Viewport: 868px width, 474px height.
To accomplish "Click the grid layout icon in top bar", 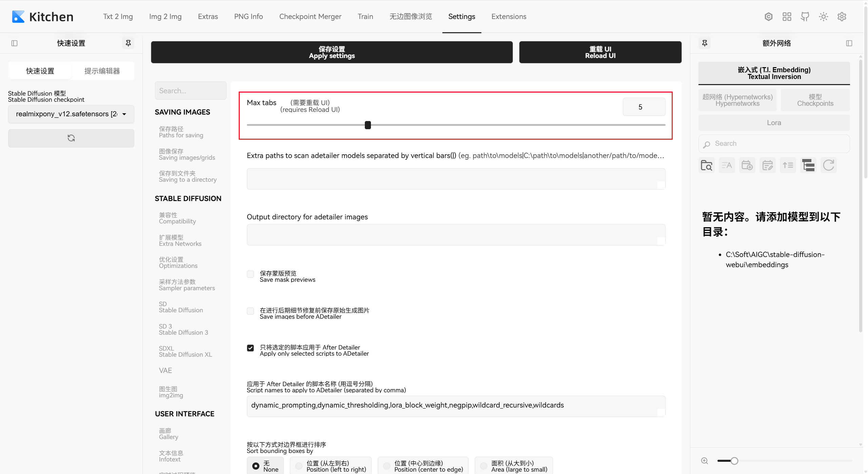I will 787,16.
